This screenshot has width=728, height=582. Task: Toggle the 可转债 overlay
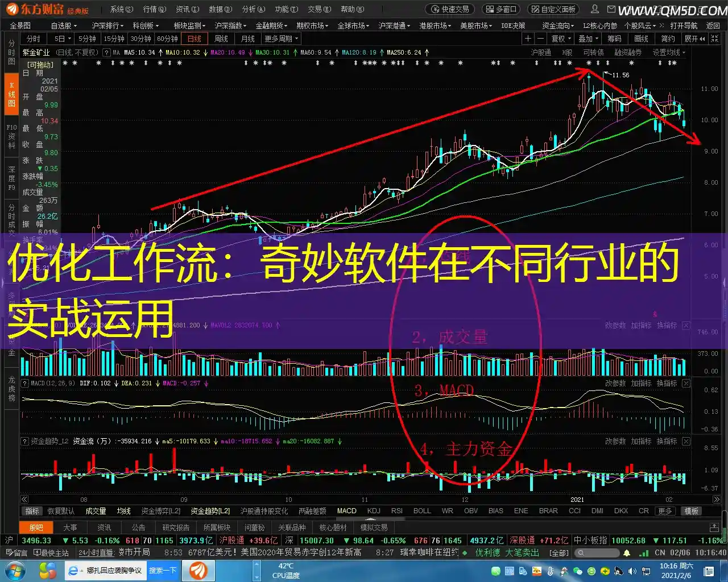pyautogui.click(x=593, y=52)
